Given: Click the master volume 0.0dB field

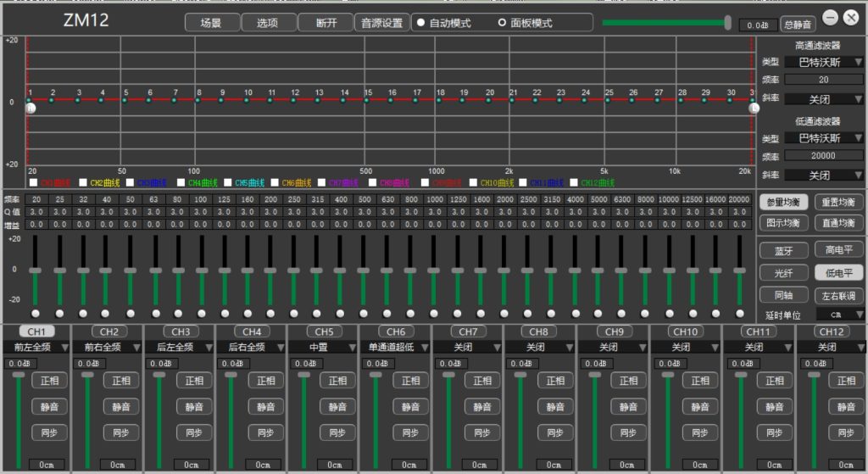Looking at the screenshot, I should tap(758, 25).
